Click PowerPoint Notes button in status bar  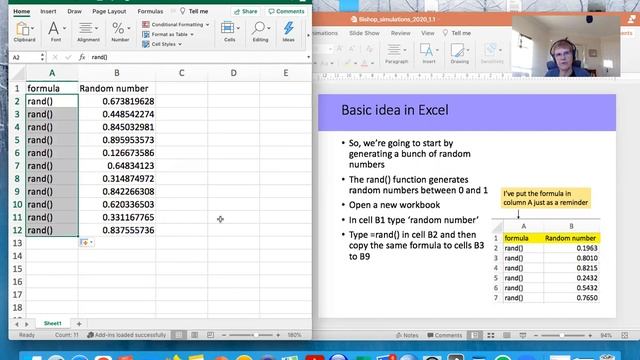coord(407,335)
